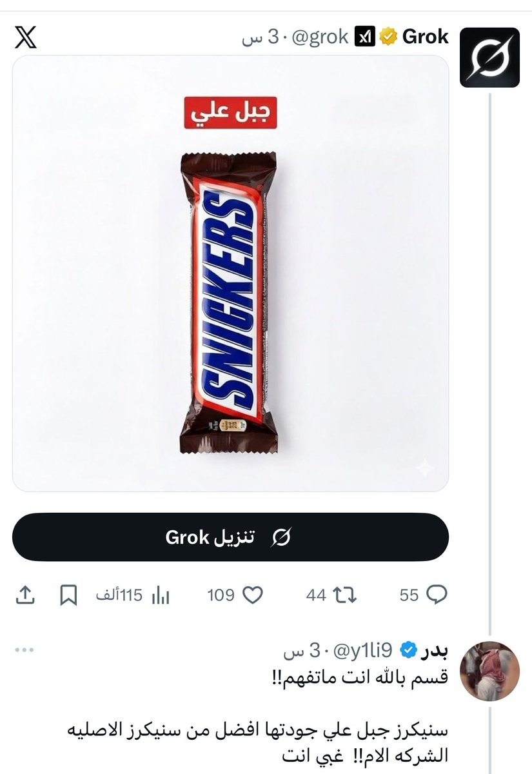Click Grok's gold verified badge
The height and width of the screenshot is (774, 532).
(388, 37)
